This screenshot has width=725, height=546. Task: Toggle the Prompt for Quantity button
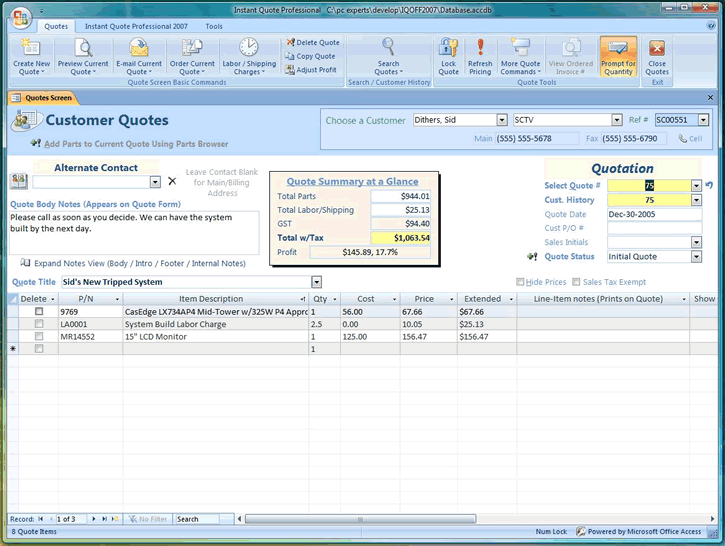[x=618, y=55]
